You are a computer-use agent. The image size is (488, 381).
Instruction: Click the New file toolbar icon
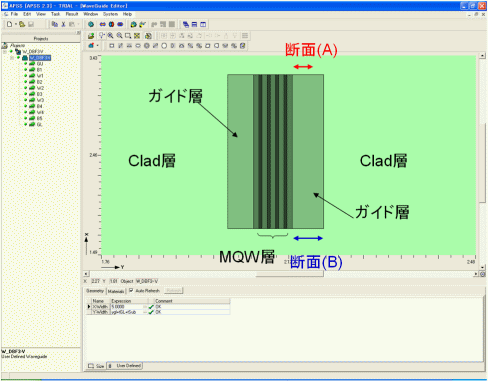click(x=9, y=24)
